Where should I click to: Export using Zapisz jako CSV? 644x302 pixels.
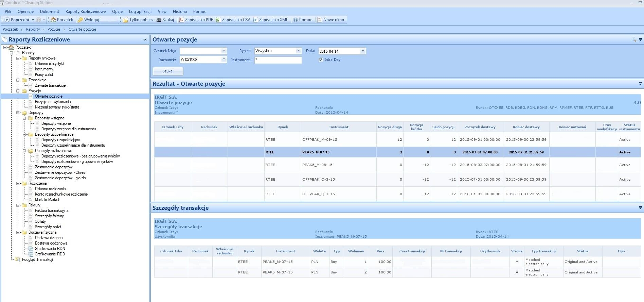click(233, 20)
